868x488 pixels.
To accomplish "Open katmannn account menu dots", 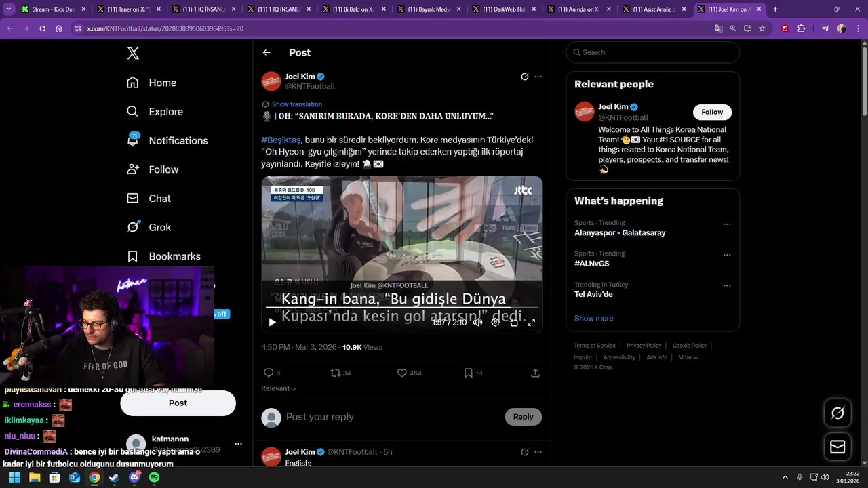I will (238, 444).
